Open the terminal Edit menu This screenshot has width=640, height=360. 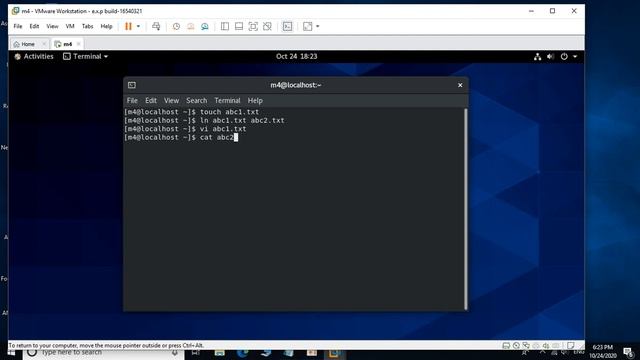(151, 100)
